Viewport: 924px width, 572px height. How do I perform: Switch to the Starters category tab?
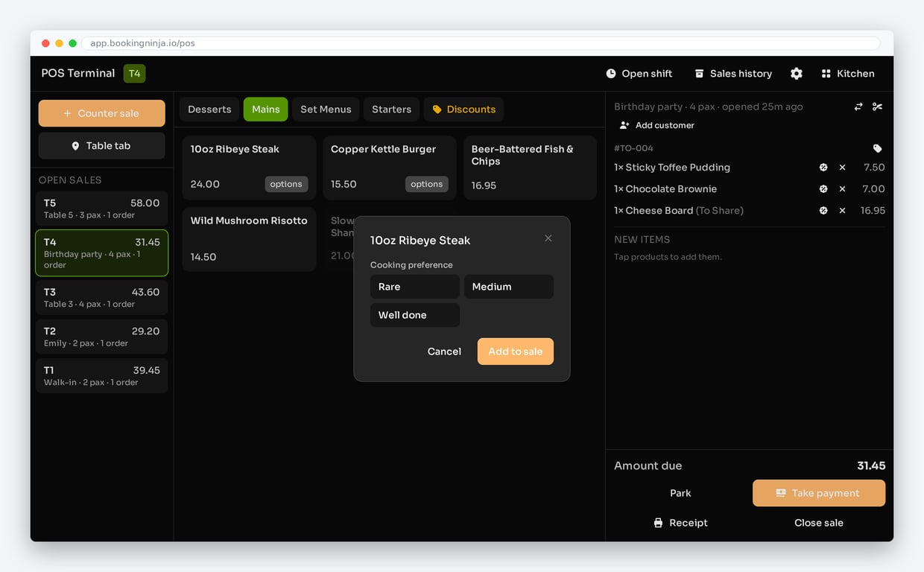coord(392,109)
